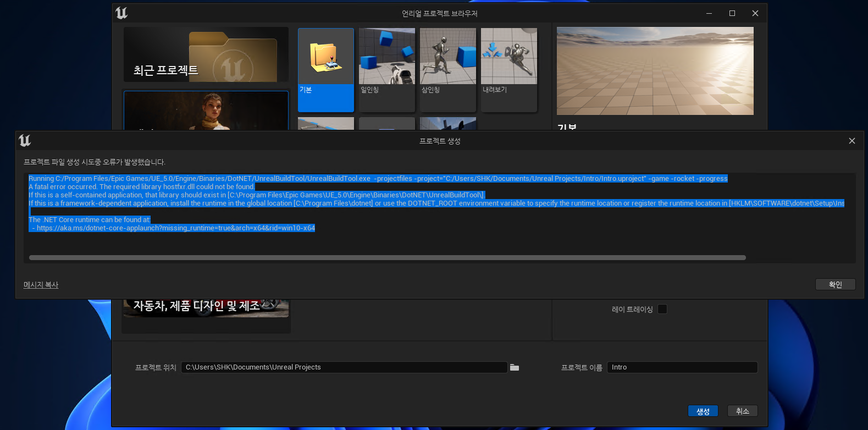Browse folder icon next to project location
The width and height of the screenshot is (868, 430).
click(x=515, y=367)
